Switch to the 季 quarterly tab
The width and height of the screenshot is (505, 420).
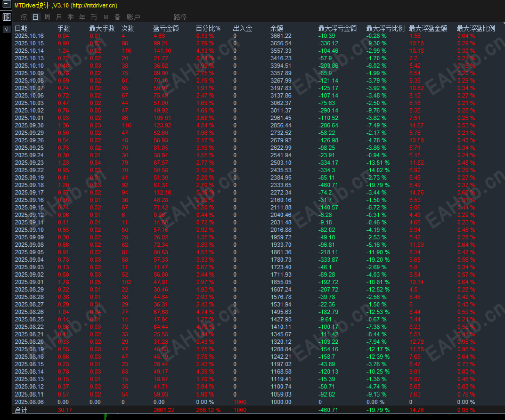pyautogui.click(x=70, y=17)
